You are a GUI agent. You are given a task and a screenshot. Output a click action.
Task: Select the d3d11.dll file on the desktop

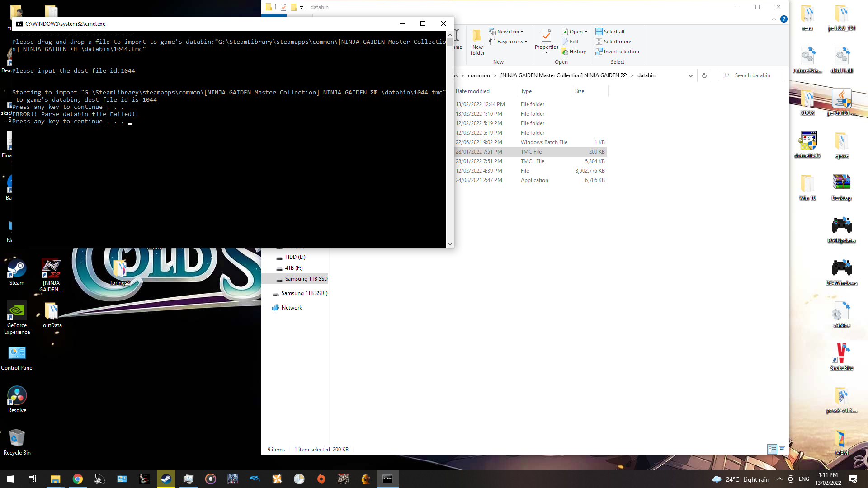[x=841, y=60]
